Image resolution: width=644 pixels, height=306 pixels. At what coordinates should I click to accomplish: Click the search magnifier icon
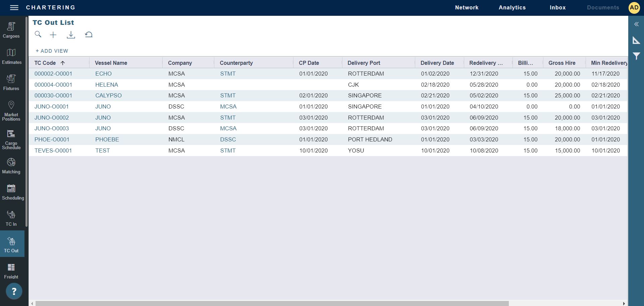coord(38,35)
